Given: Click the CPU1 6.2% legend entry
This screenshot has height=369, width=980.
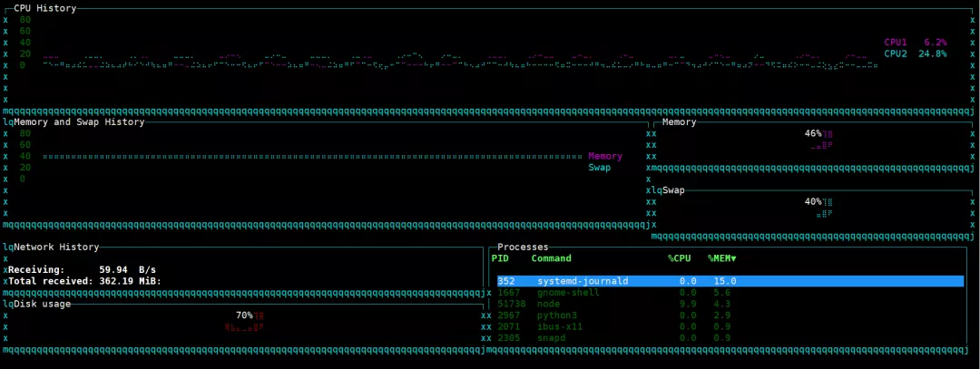Looking at the screenshot, I should (x=915, y=43).
